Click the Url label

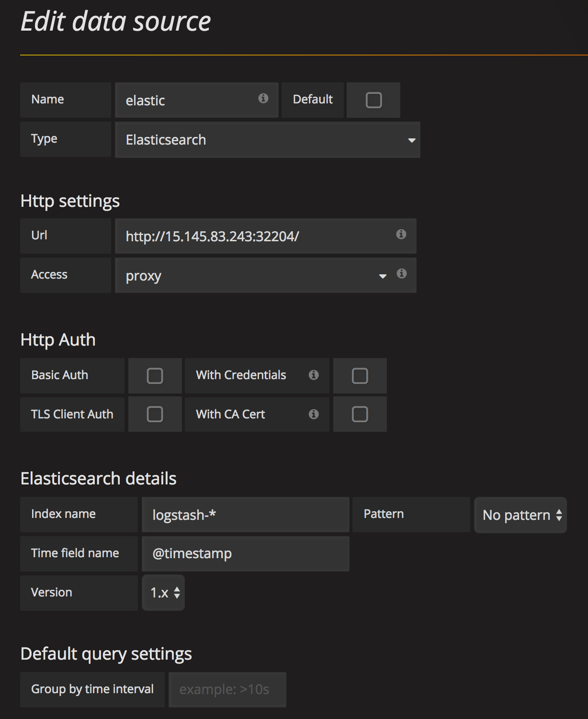click(39, 235)
